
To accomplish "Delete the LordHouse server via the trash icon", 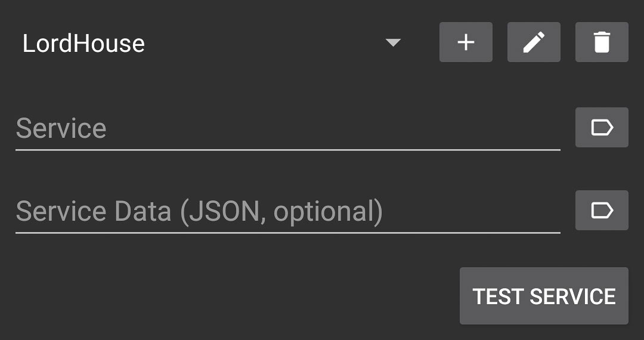I will [x=602, y=42].
